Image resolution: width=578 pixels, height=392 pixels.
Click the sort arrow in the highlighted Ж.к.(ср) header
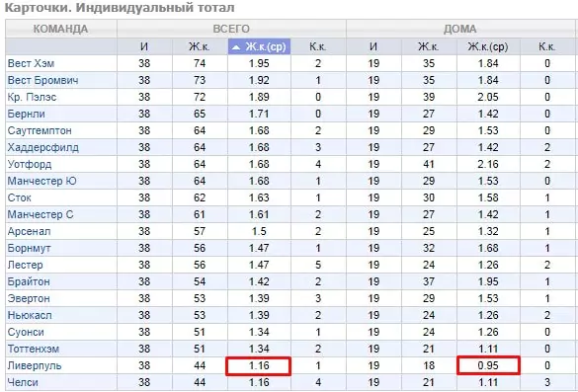click(x=236, y=47)
